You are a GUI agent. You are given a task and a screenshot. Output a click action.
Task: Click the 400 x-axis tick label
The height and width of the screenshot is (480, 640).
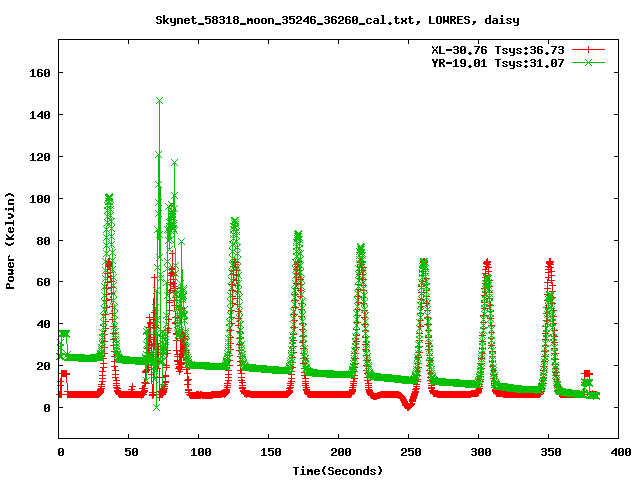(x=621, y=452)
